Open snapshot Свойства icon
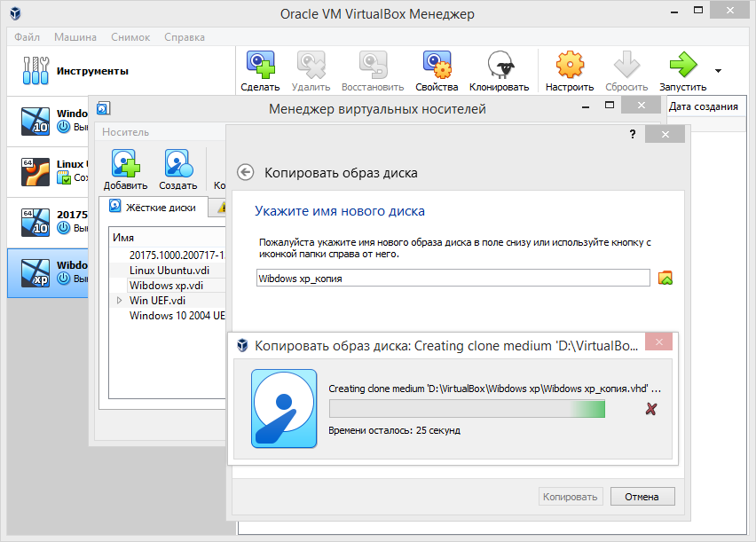The width and height of the screenshot is (756, 542). pos(437,65)
